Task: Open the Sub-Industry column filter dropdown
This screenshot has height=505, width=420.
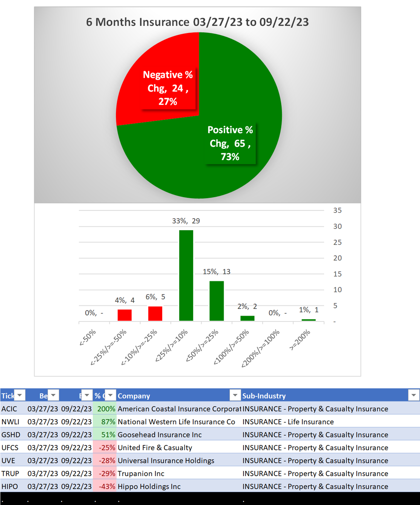Action: tap(414, 395)
